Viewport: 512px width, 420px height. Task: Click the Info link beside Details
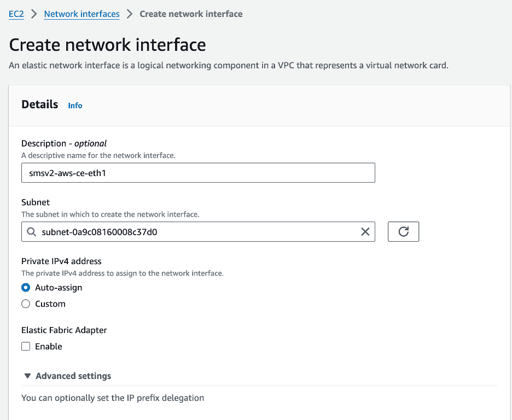coord(75,106)
